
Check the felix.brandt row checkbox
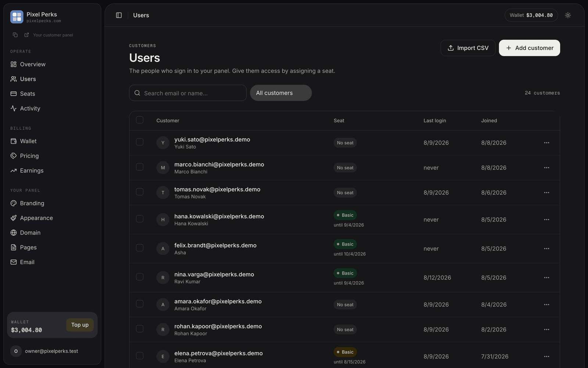(x=140, y=248)
